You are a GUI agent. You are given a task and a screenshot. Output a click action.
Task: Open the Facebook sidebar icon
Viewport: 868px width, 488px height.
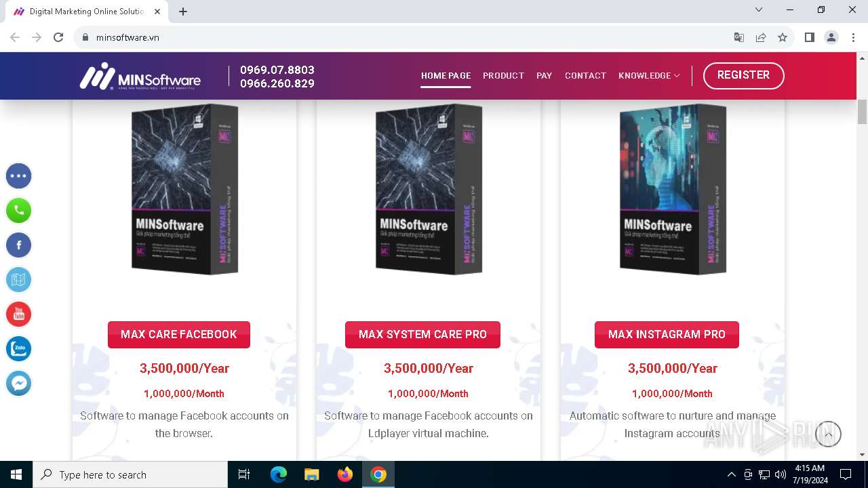19,245
